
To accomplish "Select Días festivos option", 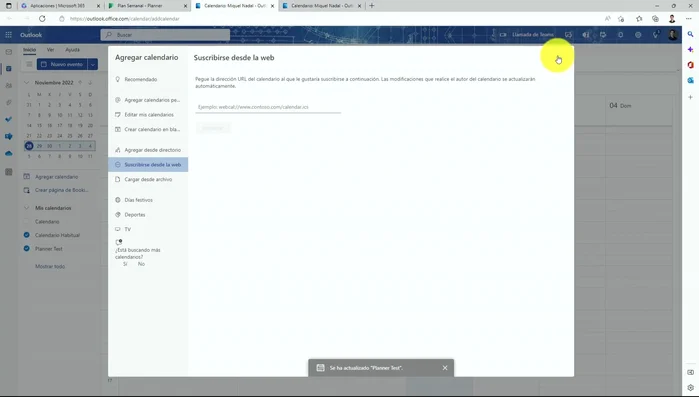I will tap(148, 200).
